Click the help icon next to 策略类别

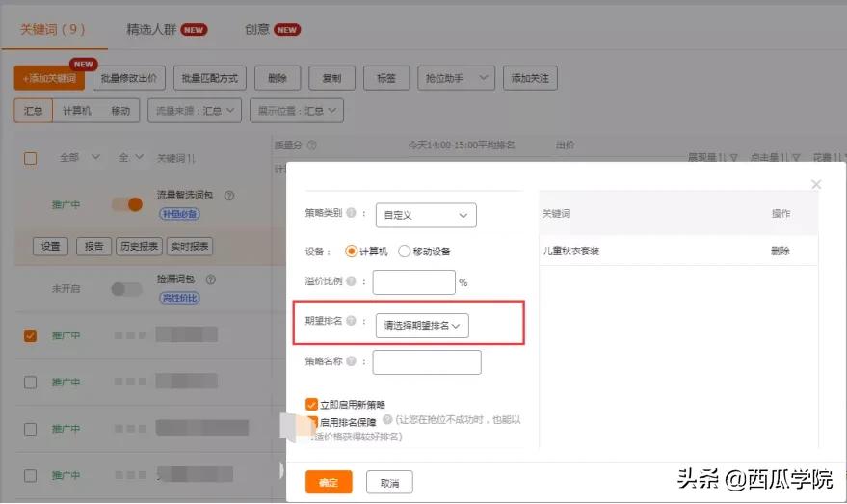click(351, 213)
